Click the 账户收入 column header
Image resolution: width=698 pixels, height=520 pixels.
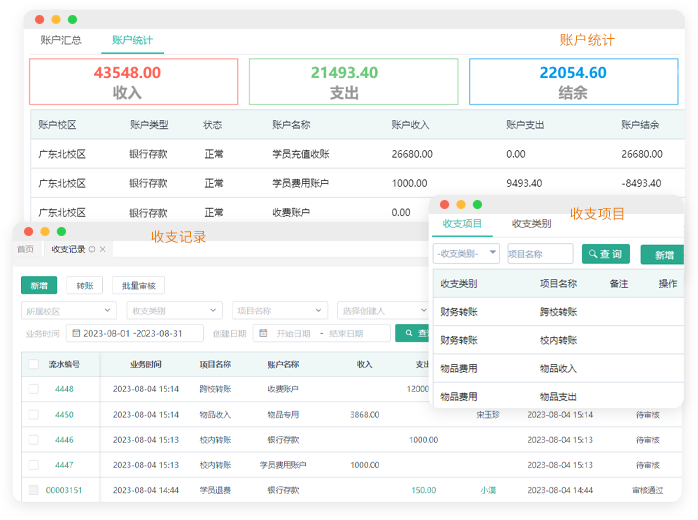[410, 125]
